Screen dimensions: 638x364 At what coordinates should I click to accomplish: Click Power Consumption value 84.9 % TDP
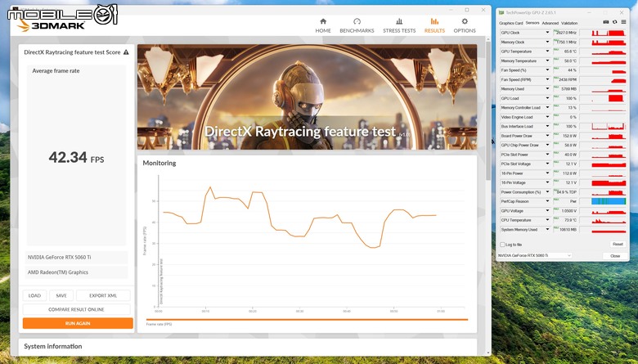coord(566,192)
